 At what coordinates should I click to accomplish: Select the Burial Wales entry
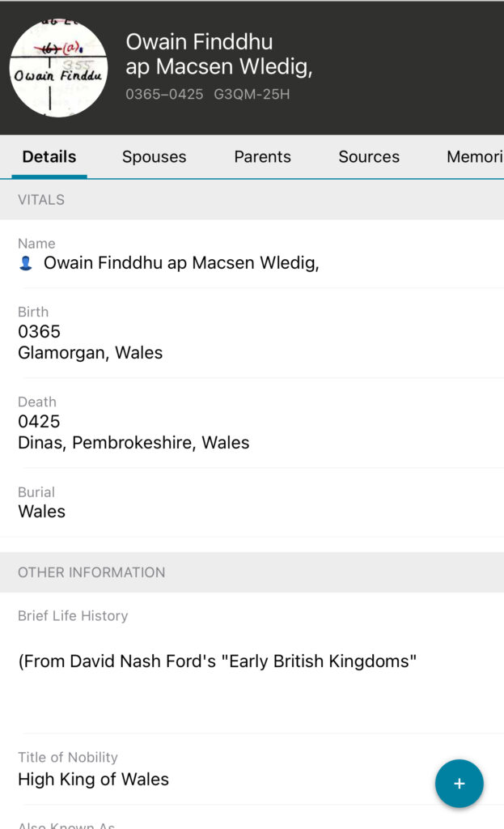[x=42, y=511]
